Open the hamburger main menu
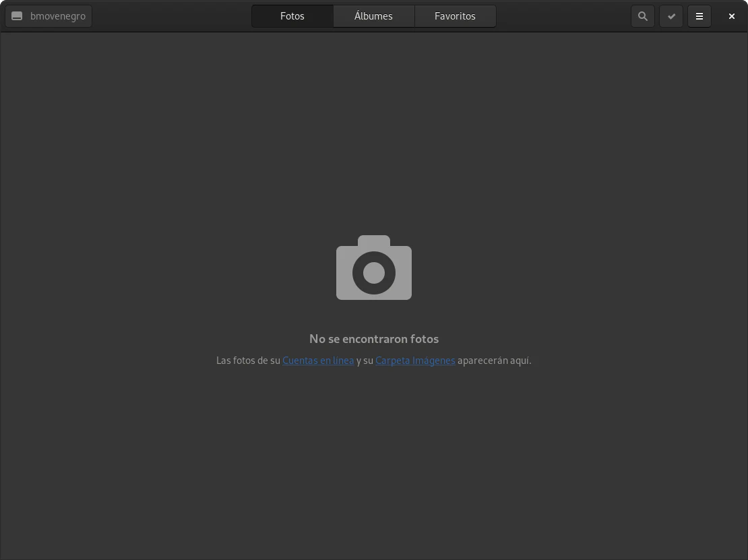The width and height of the screenshot is (748, 560). coord(699,16)
